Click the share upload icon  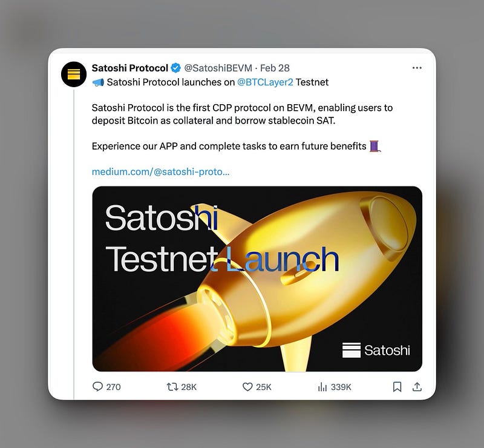(417, 387)
